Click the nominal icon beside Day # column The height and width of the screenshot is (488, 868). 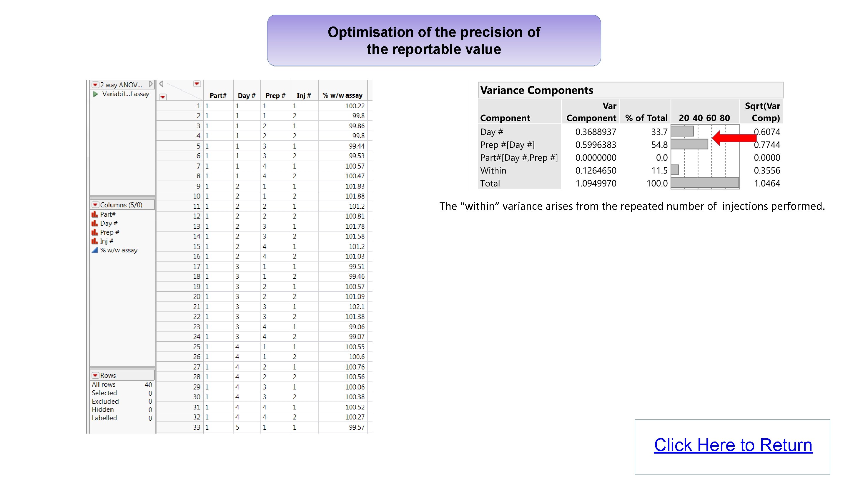click(95, 223)
